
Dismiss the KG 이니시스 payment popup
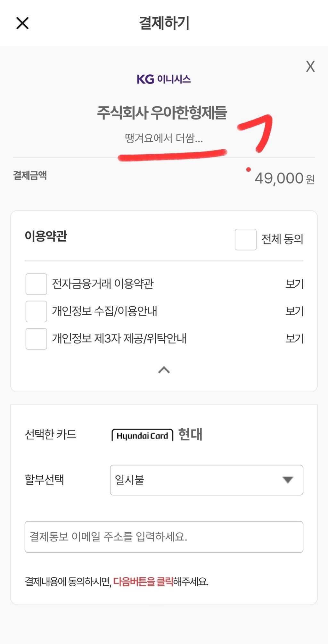point(310,66)
